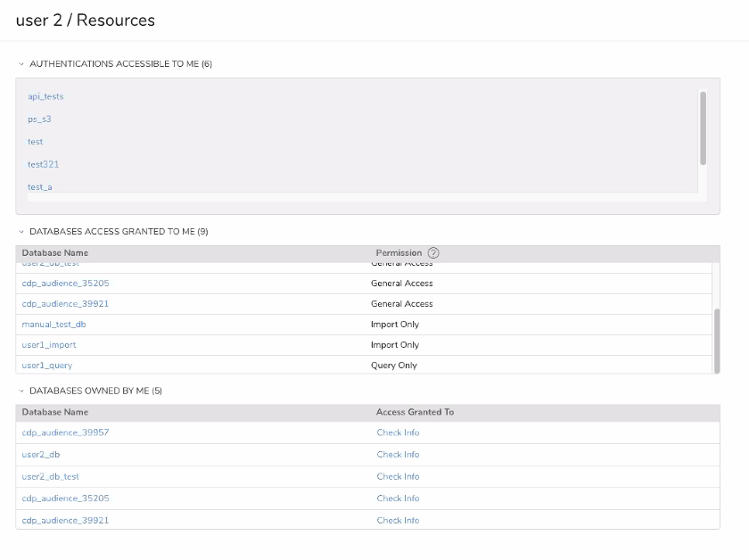Click Check Info for cdp_audience_39957
The image size is (749, 560).
tap(398, 432)
